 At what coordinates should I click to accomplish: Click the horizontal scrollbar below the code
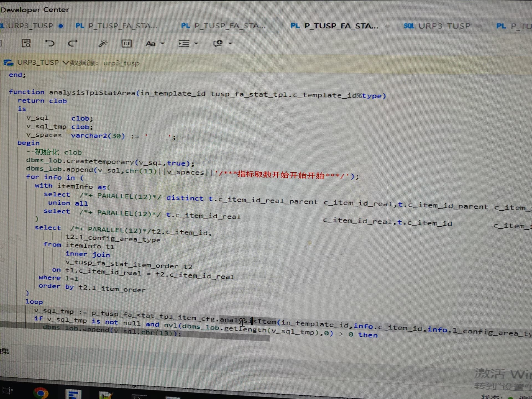point(139,337)
